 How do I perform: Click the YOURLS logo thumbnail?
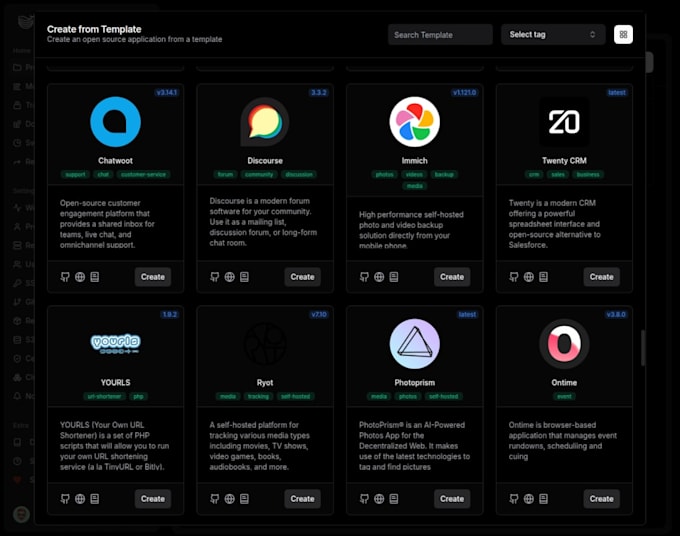click(115, 344)
